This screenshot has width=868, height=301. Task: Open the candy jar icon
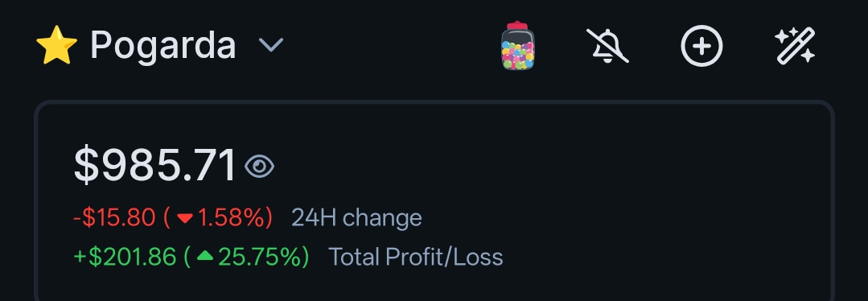click(x=517, y=45)
